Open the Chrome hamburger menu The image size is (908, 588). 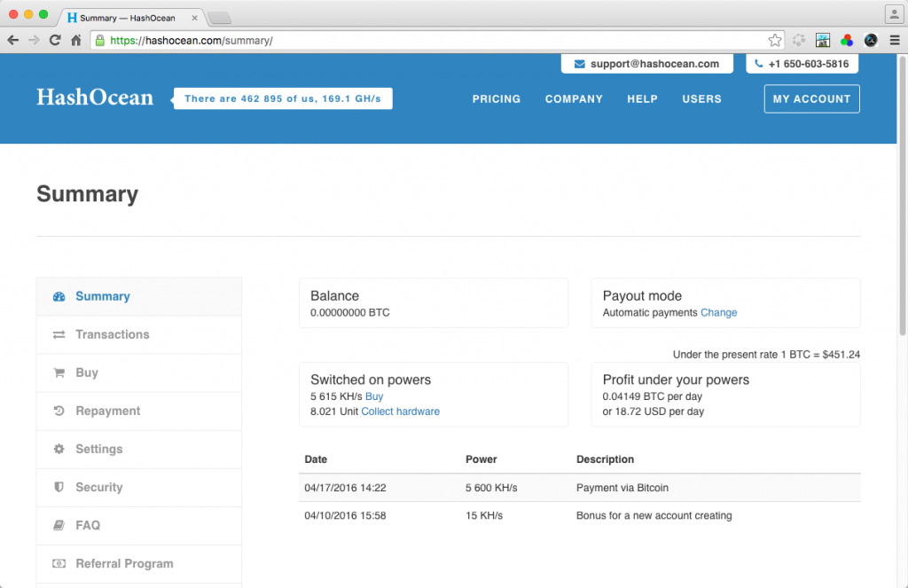[x=895, y=40]
